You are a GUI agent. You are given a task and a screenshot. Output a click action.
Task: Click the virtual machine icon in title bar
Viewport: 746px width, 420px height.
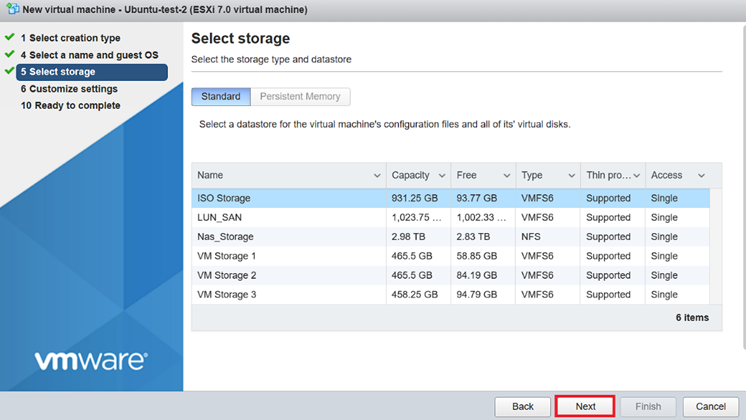[x=11, y=9]
